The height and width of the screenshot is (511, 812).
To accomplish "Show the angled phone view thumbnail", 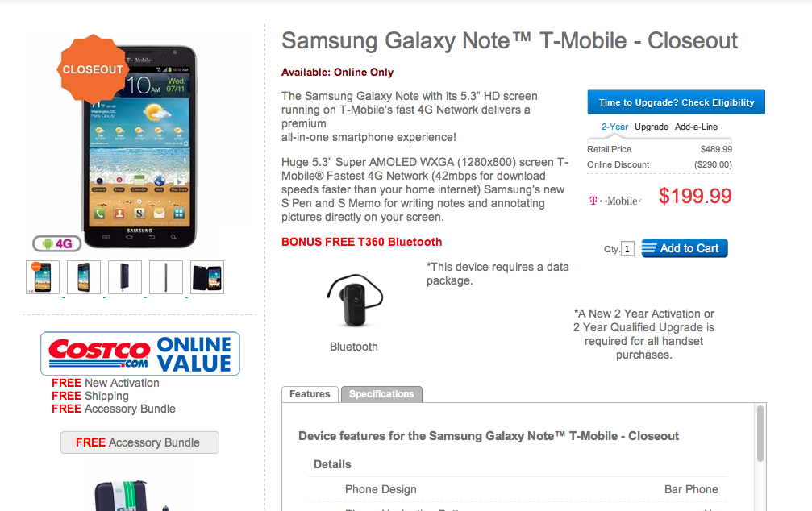I will tap(84, 277).
